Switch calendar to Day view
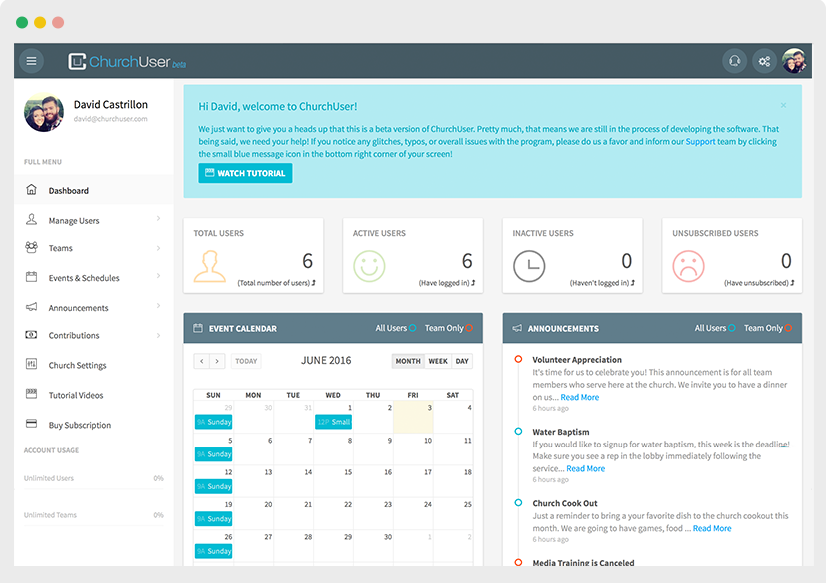Screen dimensions: 827x584 tap(462, 361)
